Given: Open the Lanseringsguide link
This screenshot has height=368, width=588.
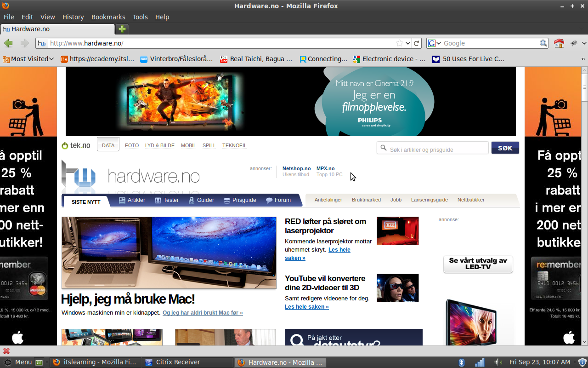Looking at the screenshot, I should (429, 200).
